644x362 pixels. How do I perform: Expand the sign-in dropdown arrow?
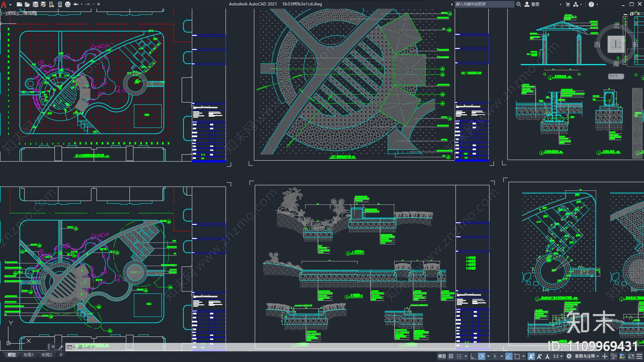[560, 4]
